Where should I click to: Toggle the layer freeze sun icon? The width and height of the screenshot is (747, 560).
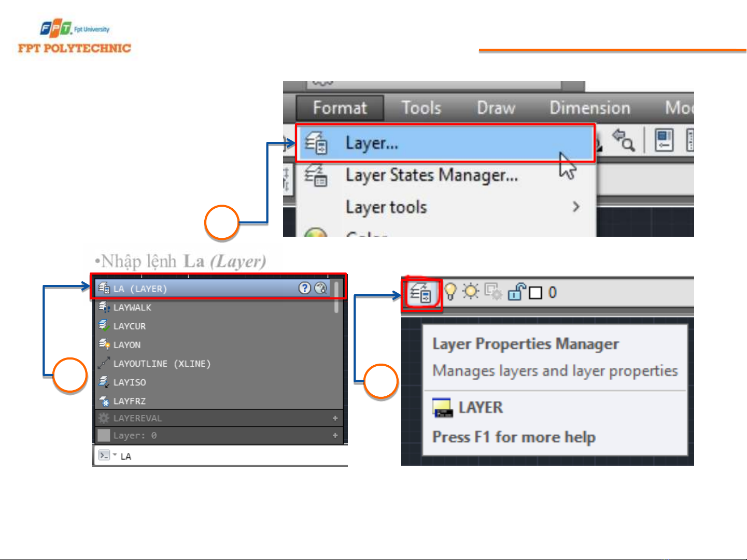tap(471, 292)
